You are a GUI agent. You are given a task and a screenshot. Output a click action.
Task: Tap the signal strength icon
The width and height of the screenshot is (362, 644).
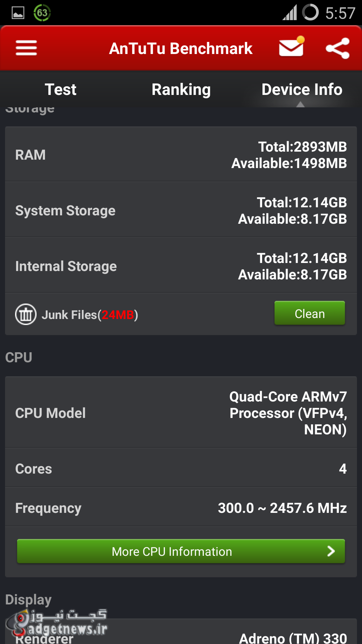289,13
